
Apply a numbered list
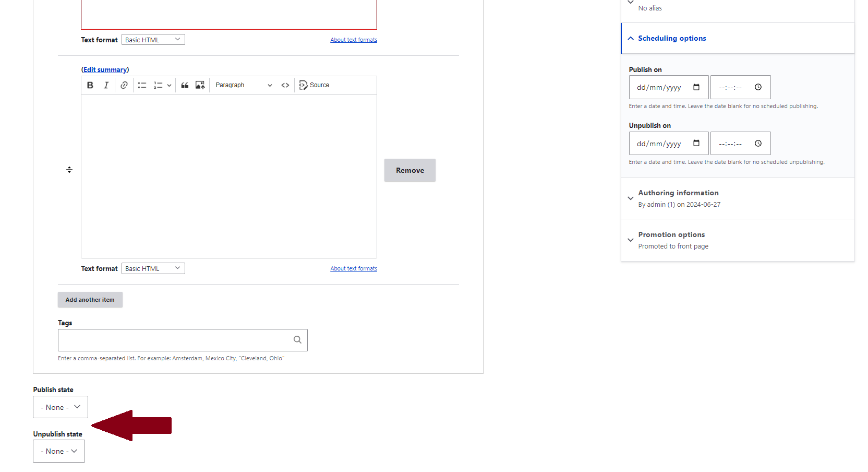159,85
